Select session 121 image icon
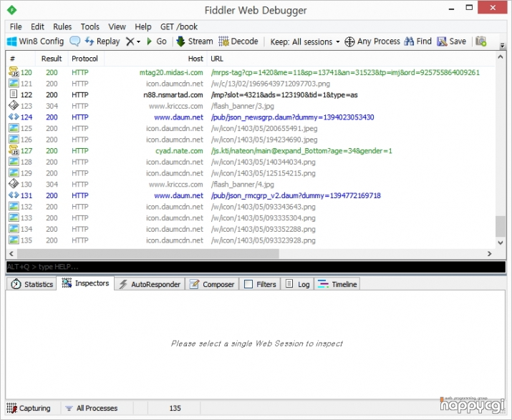Image resolution: width=512 pixels, height=420 pixels. [x=14, y=84]
